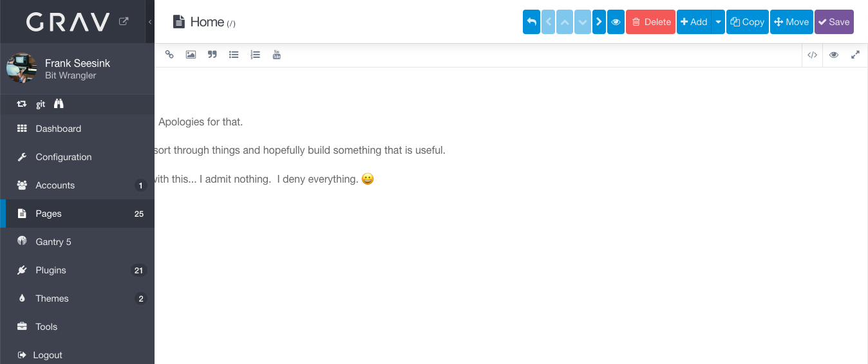The height and width of the screenshot is (364, 868).
Task: Click the page icon next to Home title
Action: click(x=178, y=22)
